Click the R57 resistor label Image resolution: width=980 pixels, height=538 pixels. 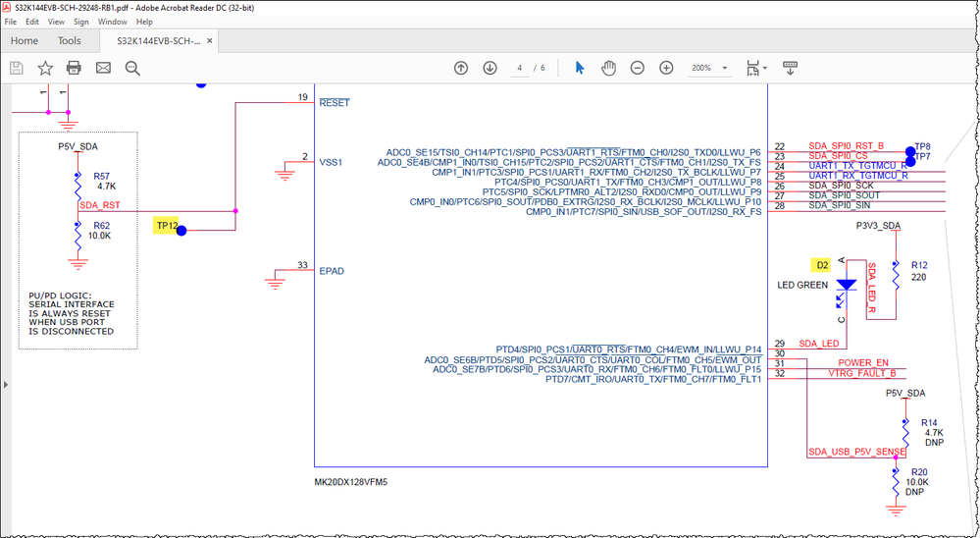102,177
